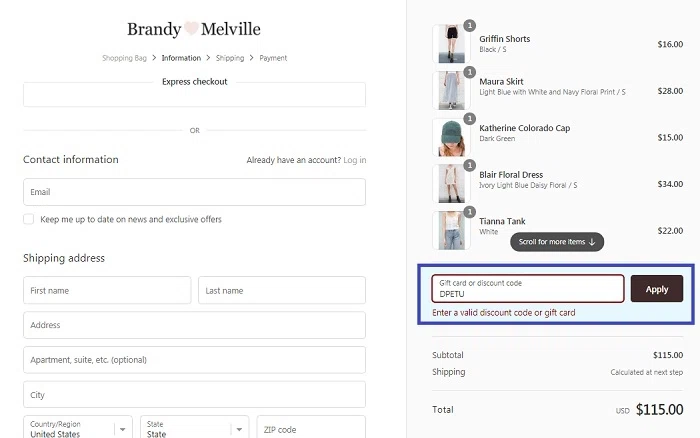Open the Country/Region dropdown
This screenshot has width=700, height=438.
click(x=77, y=429)
